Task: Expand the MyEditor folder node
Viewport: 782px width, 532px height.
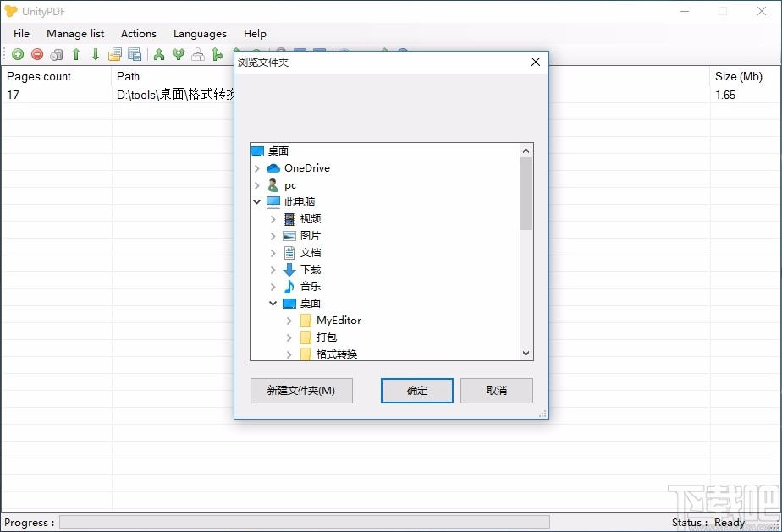Action: click(289, 321)
